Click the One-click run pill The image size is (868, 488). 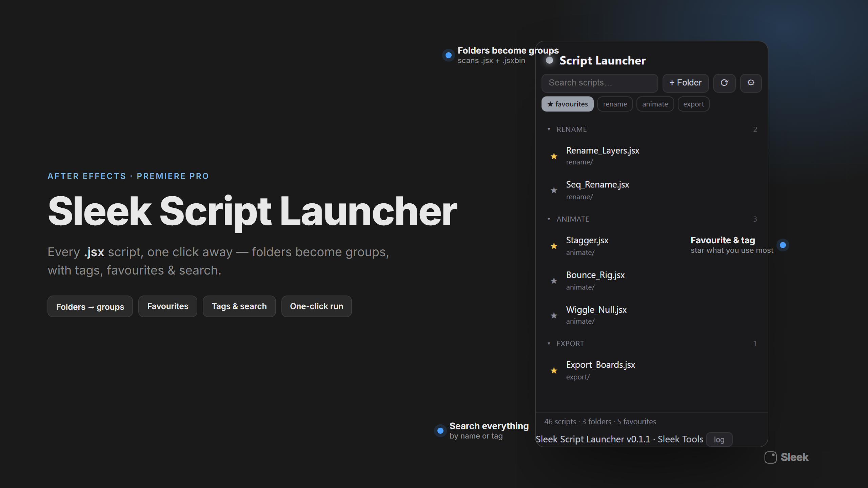click(x=317, y=306)
